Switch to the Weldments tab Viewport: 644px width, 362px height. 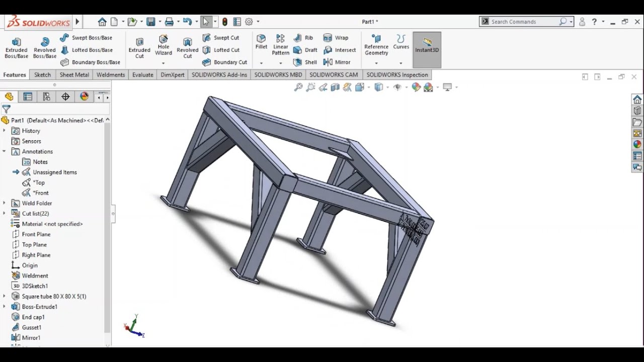click(x=111, y=75)
